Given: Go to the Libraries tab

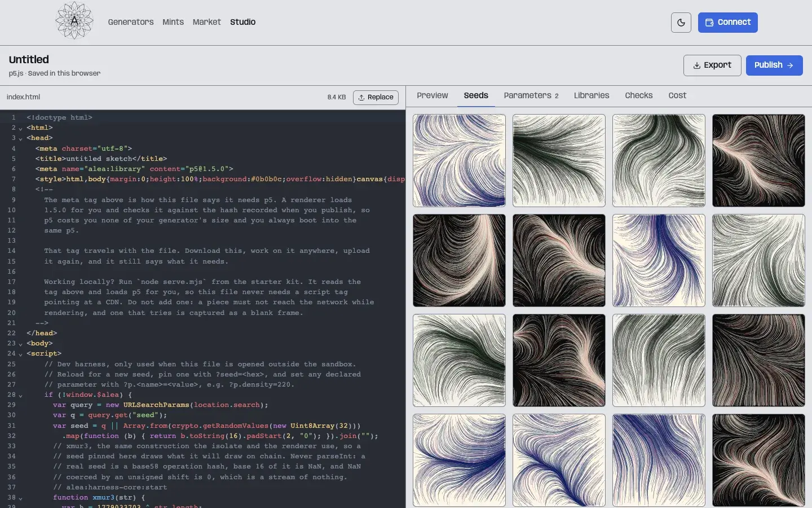Looking at the screenshot, I should [x=592, y=95].
